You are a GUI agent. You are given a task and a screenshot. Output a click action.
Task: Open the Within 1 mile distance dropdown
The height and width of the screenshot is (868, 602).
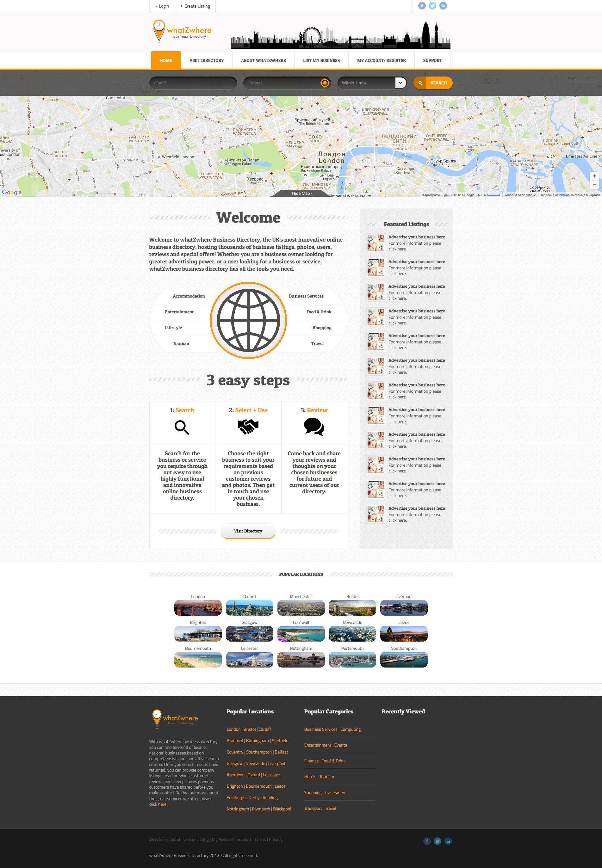tap(372, 83)
